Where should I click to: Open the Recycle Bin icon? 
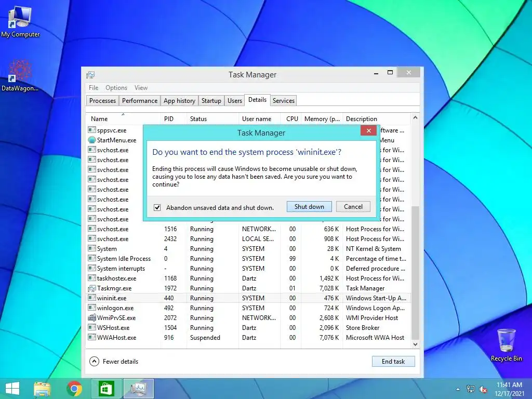(x=506, y=345)
